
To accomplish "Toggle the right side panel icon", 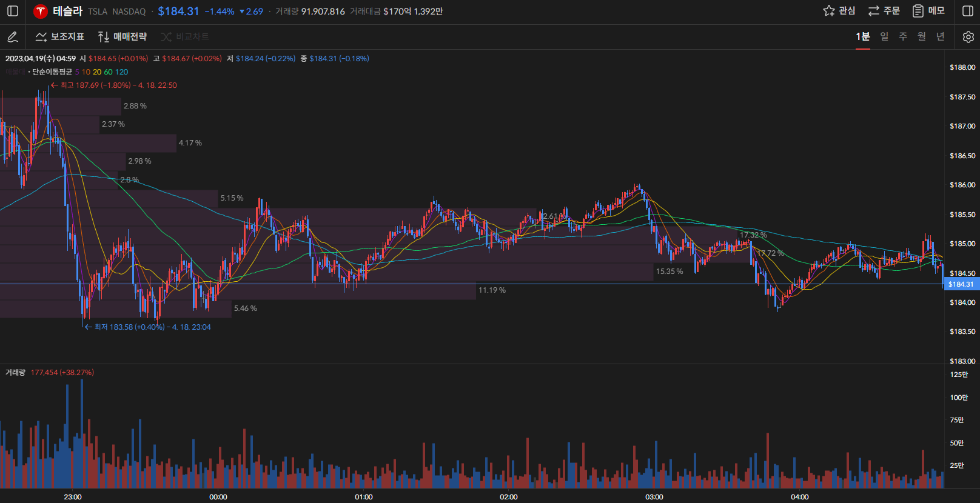I will (968, 11).
